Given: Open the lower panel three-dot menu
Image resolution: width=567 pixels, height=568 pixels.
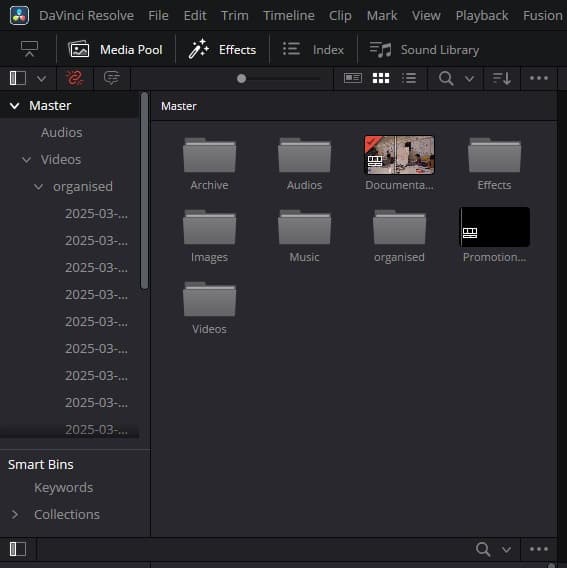Looking at the screenshot, I should [539, 549].
